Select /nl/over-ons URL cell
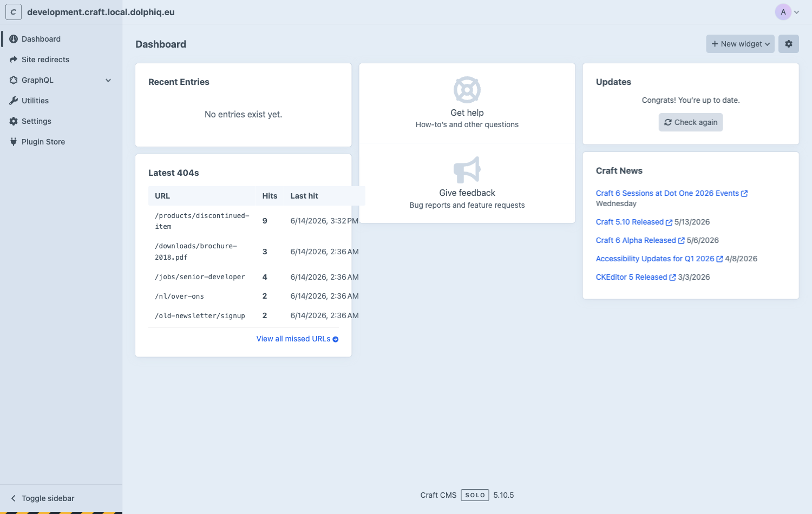The height and width of the screenshot is (514, 812). [x=202, y=296]
